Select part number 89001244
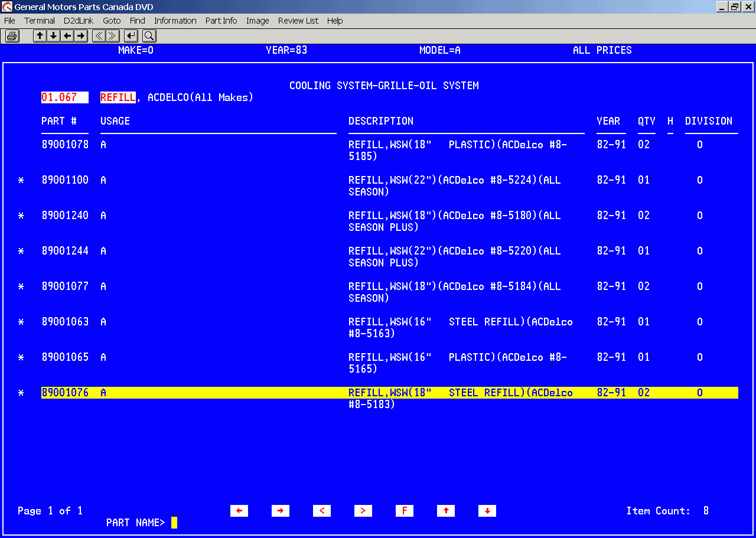The height and width of the screenshot is (538, 756). point(65,251)
